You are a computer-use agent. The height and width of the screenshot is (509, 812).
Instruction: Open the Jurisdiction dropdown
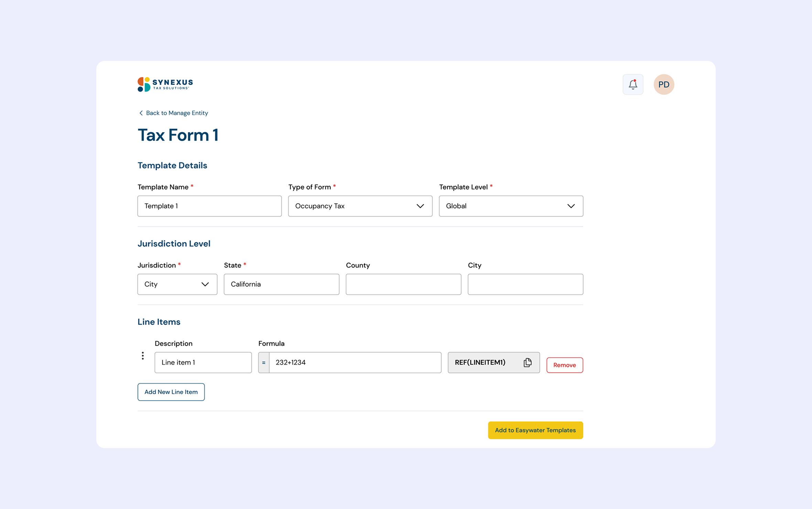[177, 284]
